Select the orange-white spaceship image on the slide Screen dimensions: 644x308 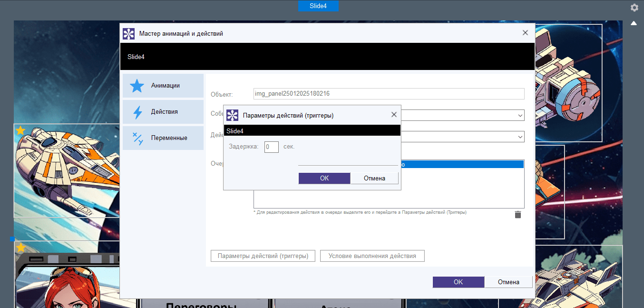67,170
